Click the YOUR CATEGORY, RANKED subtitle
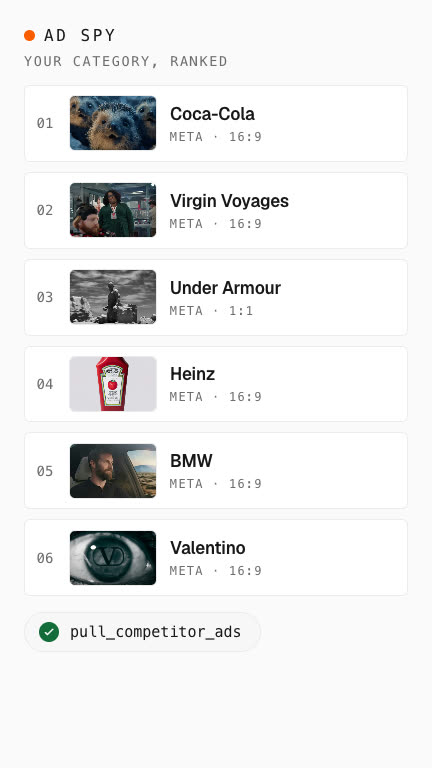Viewport: 432px width, 768px height. pyautogui.click(x=126, y=61)
